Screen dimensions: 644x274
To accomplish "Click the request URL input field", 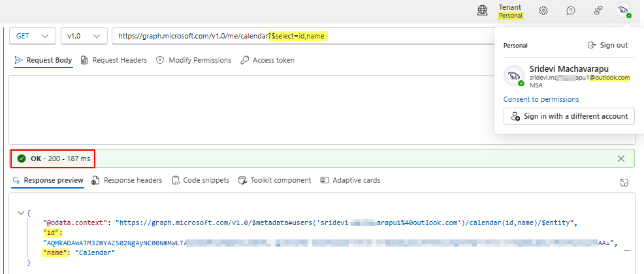I will tap(303, 36).
